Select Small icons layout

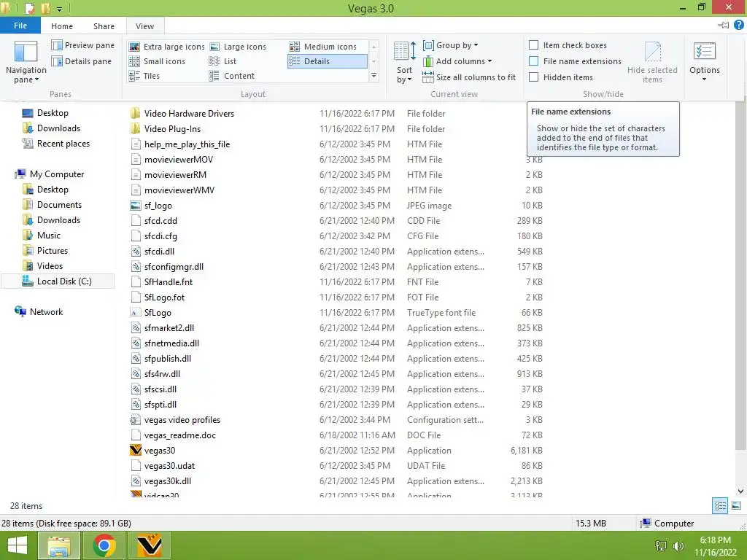point(157,61)
